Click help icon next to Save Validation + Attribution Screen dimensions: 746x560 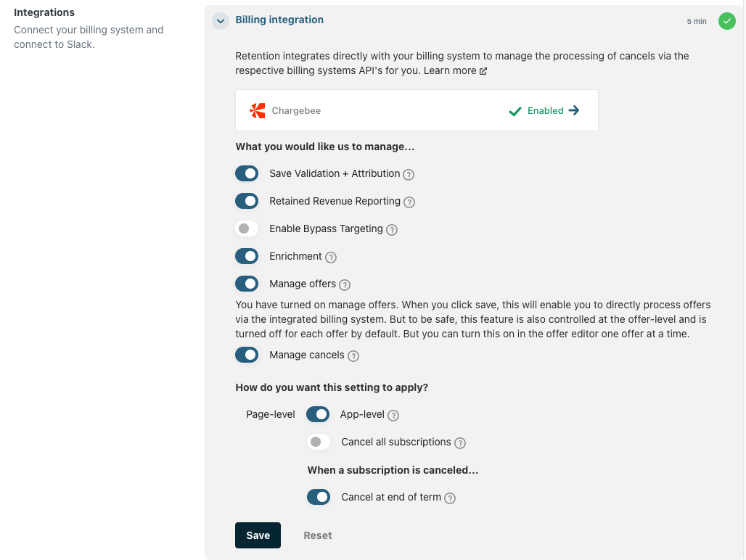409,174
